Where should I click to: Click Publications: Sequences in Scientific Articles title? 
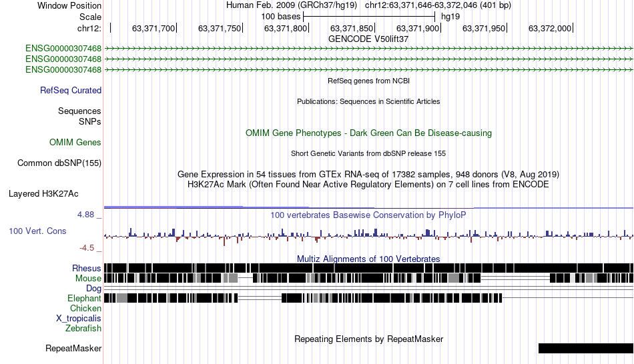point(368,101)
